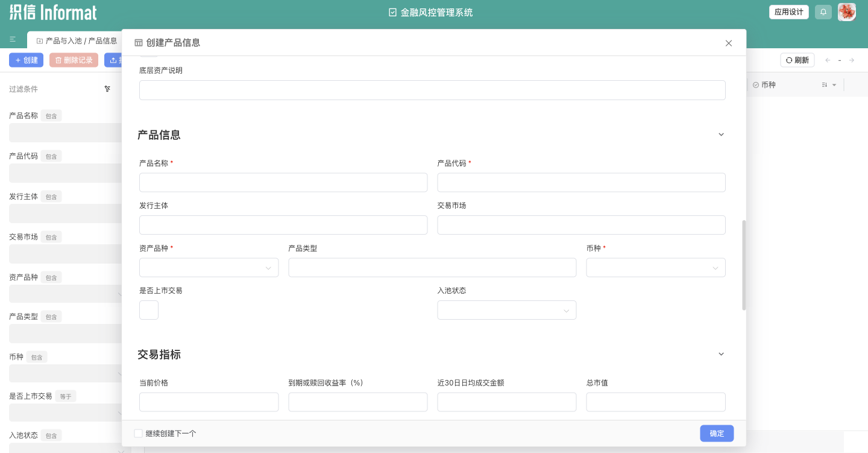This screenshot has width=868, height=453.
Task: Click the 等于 operator beside 是否上市交易
Action: (66, 396)
